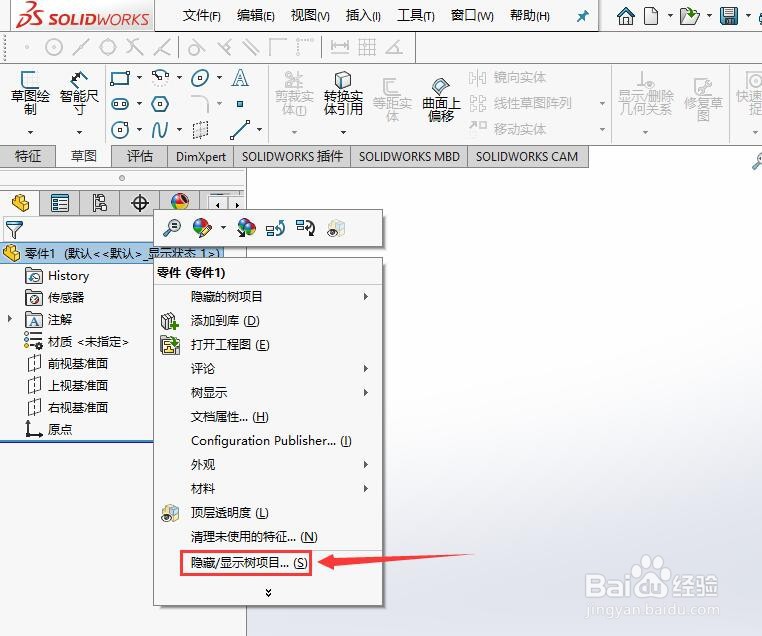Expand the rectangle tool dropdown arrow
Screen dimensions: 762x636
(139, 78)
